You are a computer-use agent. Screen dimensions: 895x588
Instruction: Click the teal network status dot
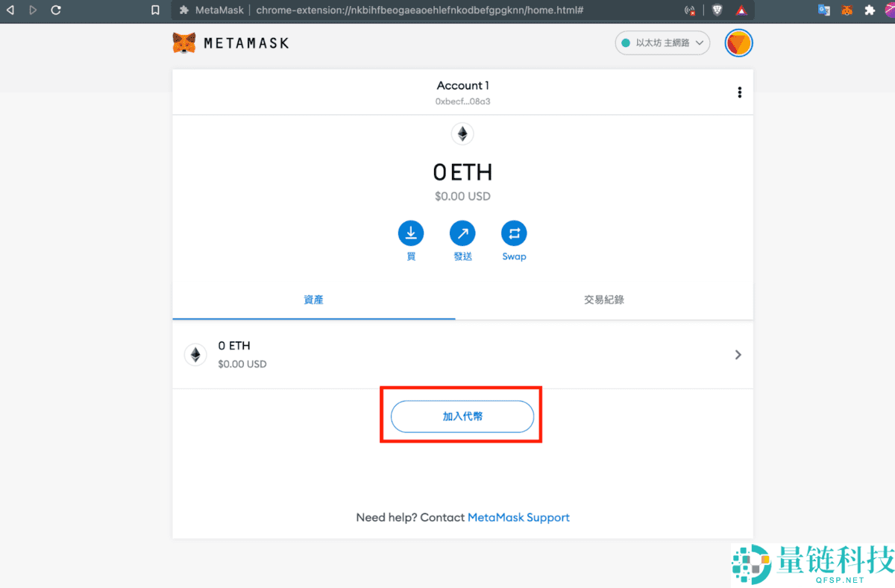pos(625,42)
